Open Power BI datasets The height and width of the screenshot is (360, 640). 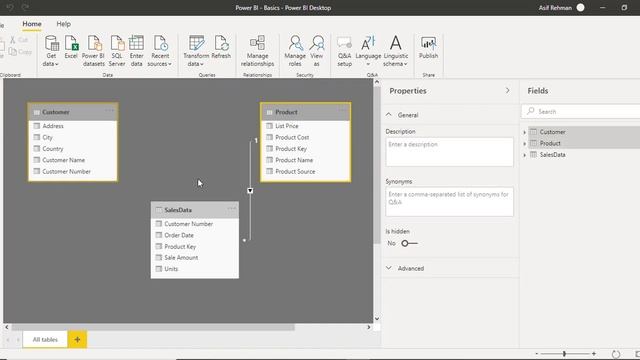93,51
